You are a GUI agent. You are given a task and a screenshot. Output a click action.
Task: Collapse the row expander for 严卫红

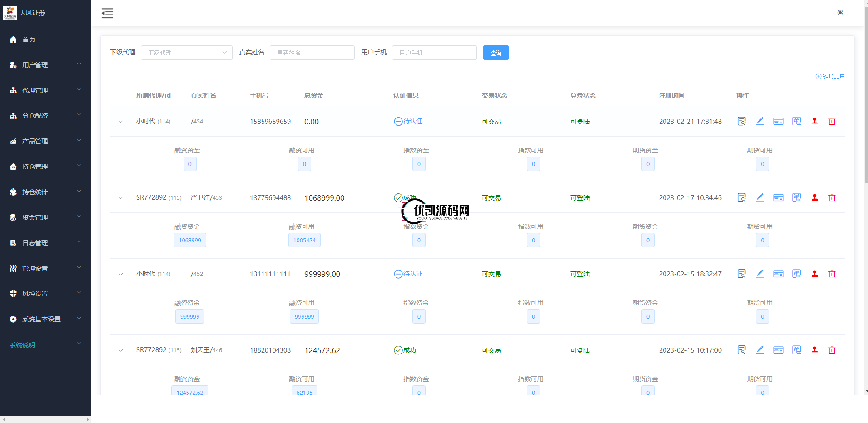point(120,198)
